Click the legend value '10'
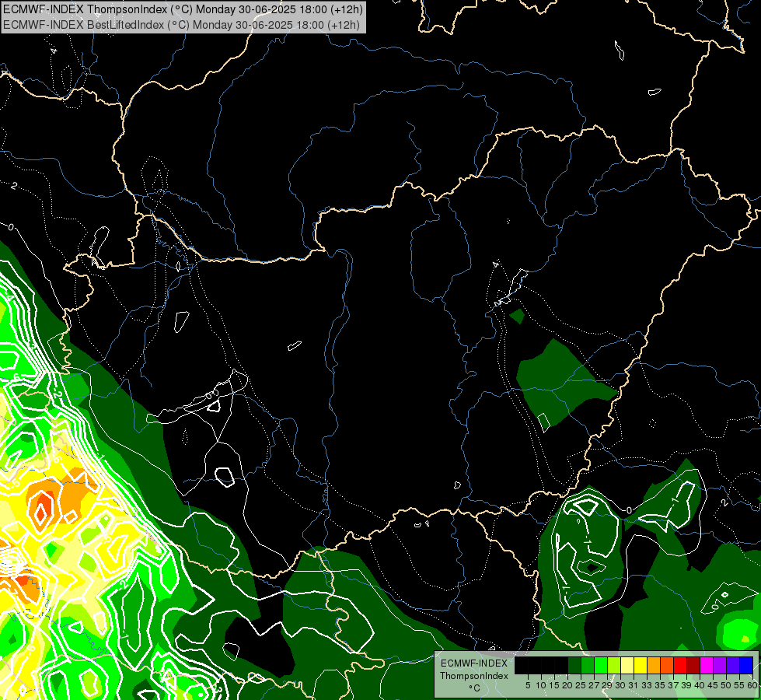This screenshot has height=700, width=761. 541,685
